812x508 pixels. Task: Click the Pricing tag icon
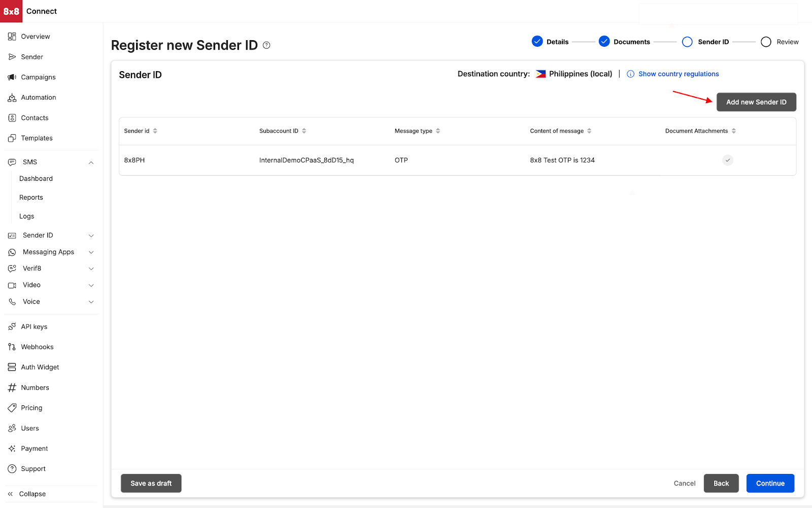(x=12, y=408)
